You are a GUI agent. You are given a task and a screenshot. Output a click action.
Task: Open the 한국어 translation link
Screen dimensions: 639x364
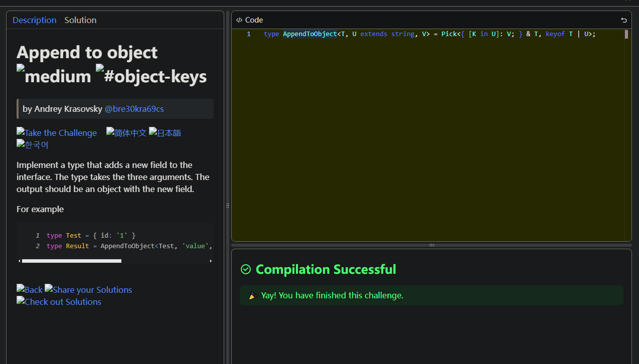[x=33, y=145]
